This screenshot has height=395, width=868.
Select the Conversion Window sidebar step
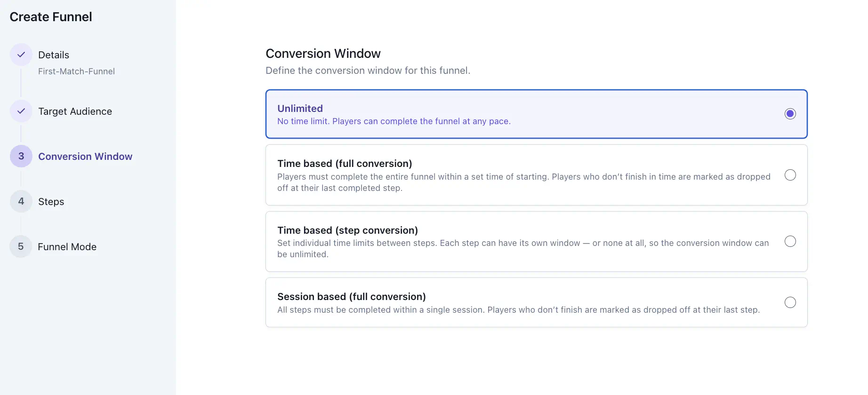(85, 156)
